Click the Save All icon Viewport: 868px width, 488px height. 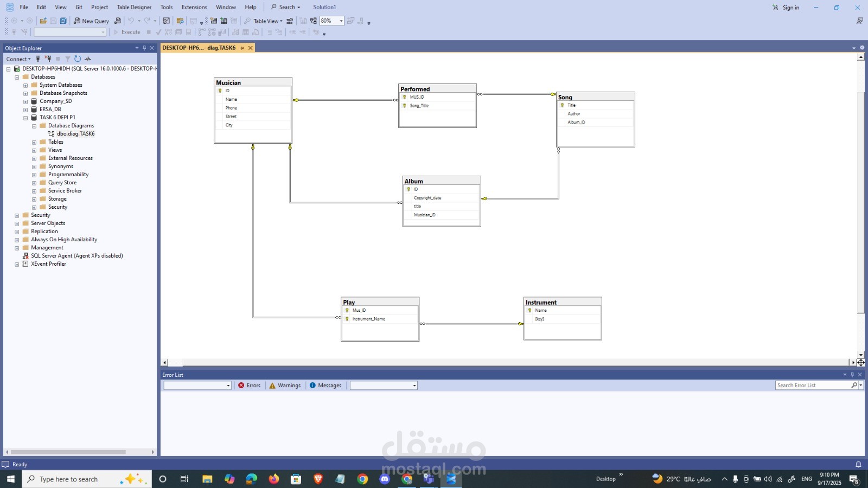coord(63,21)
